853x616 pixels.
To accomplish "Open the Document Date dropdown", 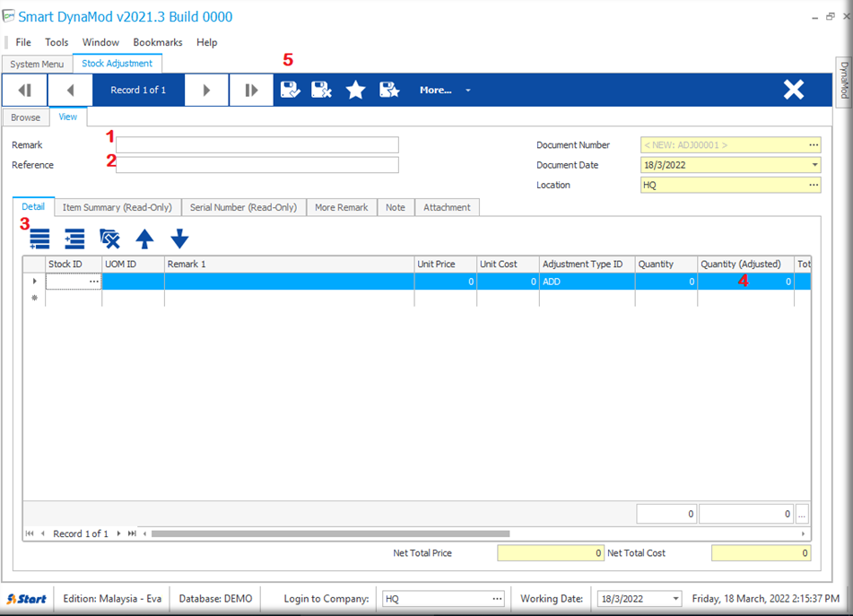I will point(814,165).
